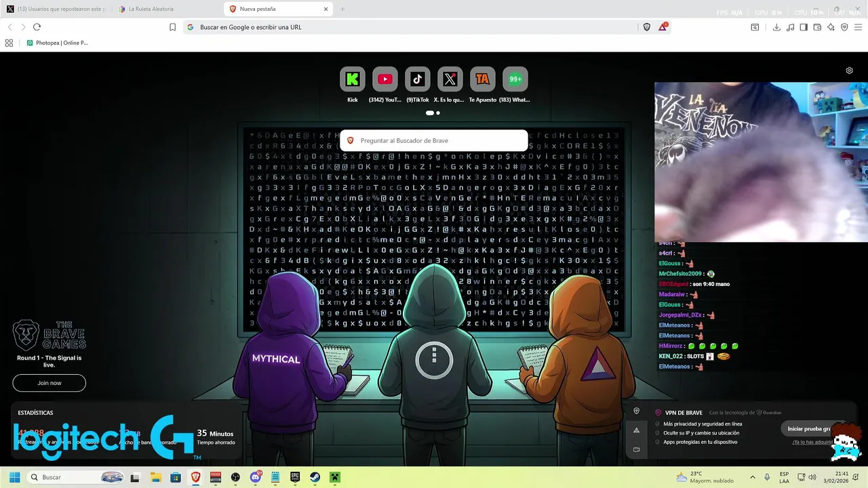Reload the page
Viewport: 868px width, 488px height.
pyautogui.click(x=37, y=27)
